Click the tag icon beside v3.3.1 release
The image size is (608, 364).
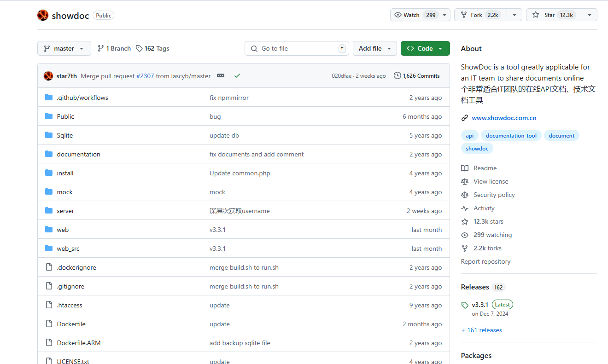(x=465, y=305)
